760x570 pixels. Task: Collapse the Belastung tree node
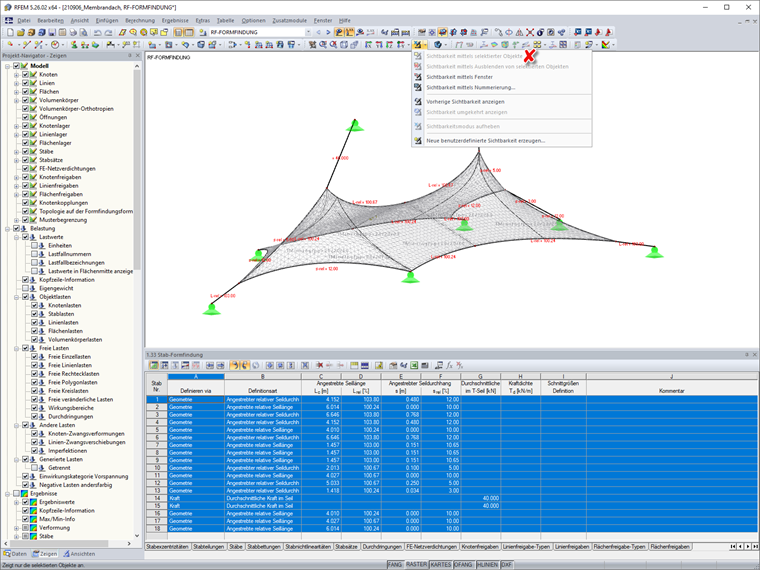pos(8,228)
